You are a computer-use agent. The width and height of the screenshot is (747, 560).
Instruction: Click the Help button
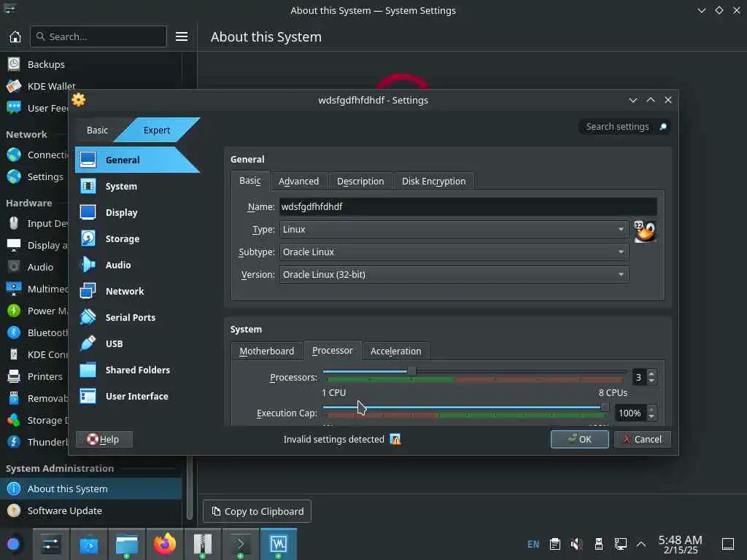point(104,439)
